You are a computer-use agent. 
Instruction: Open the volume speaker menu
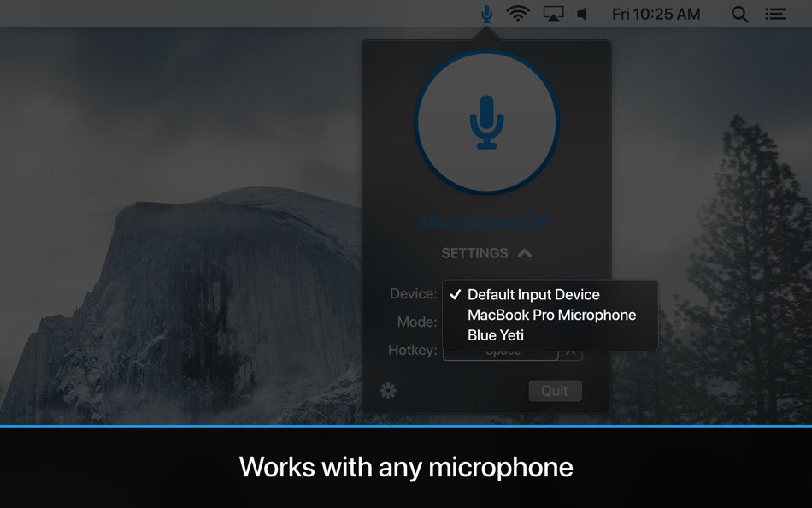tap(583, 14)
